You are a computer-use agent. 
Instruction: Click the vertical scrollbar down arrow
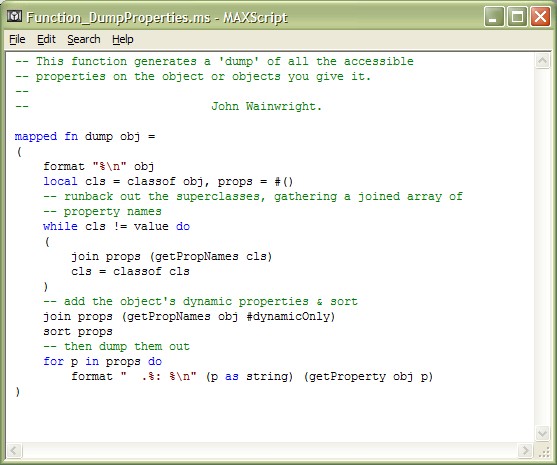(x=542, y=433)
